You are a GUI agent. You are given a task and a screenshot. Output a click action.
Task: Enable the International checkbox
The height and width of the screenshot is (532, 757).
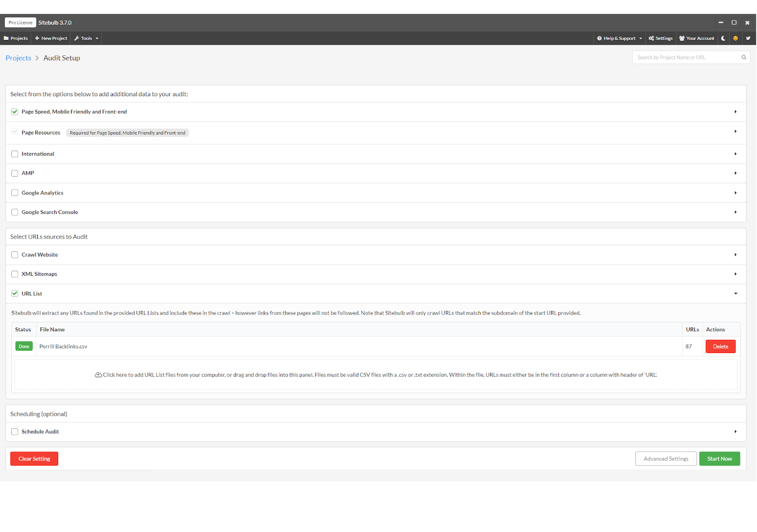(15, 154)
